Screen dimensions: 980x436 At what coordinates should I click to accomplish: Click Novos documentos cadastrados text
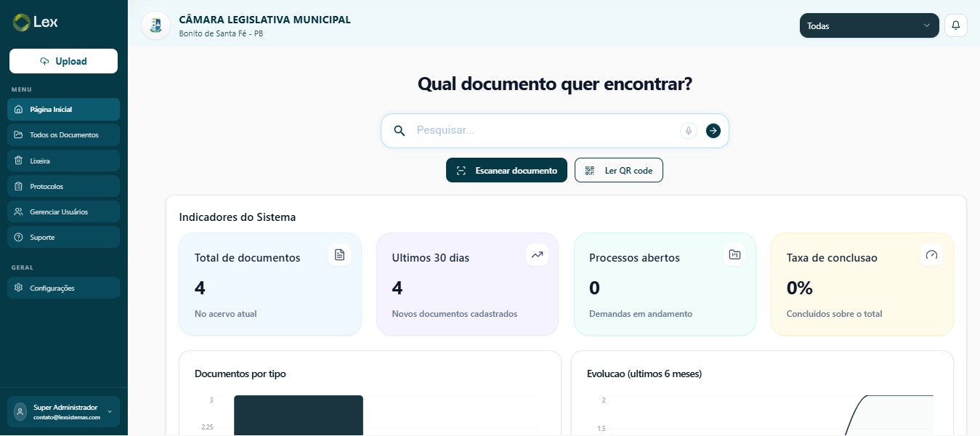click(455, 314)
